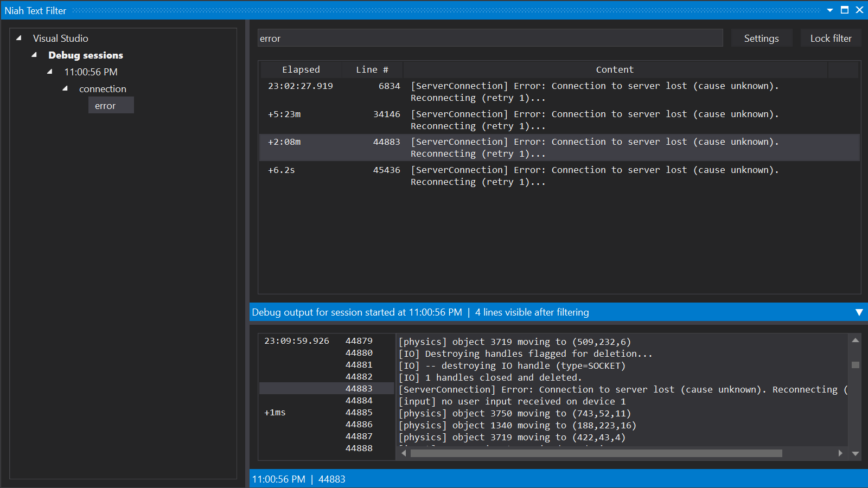Enable Lock filter

tap(831, 38)
